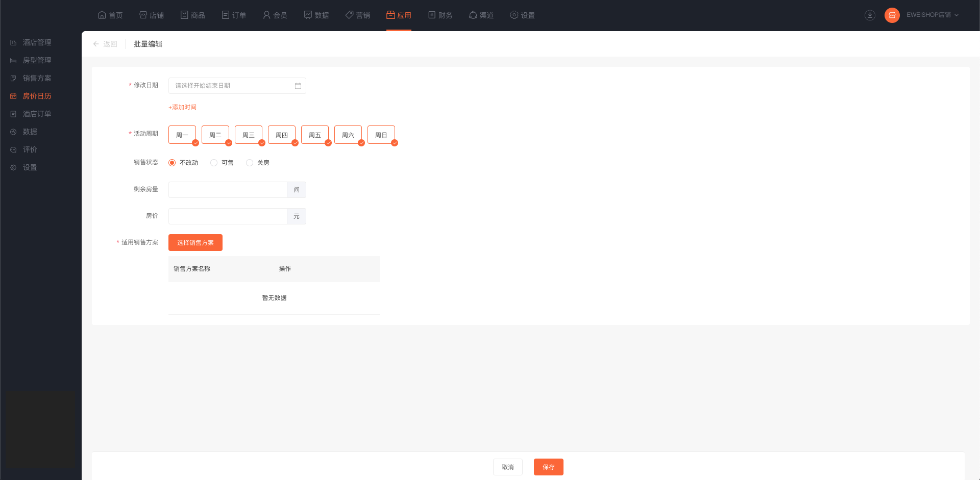Image resolution: width=980 pixels, height=480 pixels.
Task: Click the sidebar 设置 gear icon
Action: (13, 167)
